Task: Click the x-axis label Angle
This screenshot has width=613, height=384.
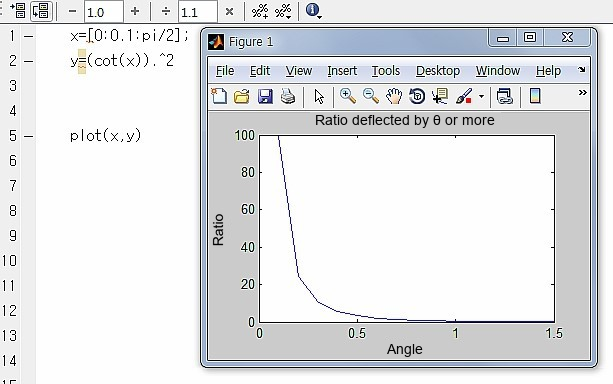Action: (405, 349)
